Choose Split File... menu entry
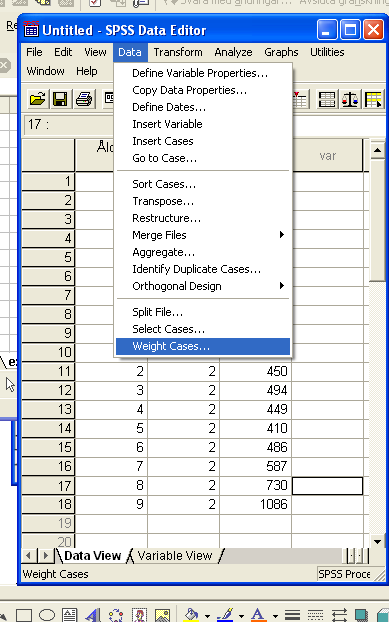The image size is (389, 622). (x=203, y=312)
